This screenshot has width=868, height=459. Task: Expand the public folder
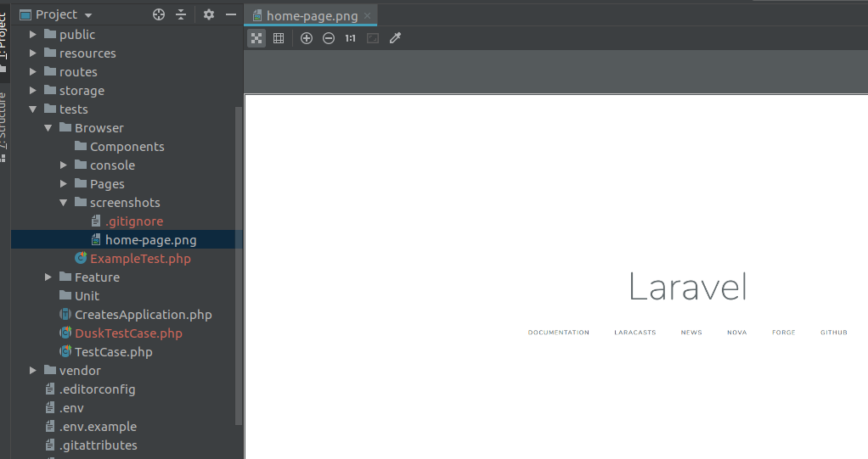32,34
